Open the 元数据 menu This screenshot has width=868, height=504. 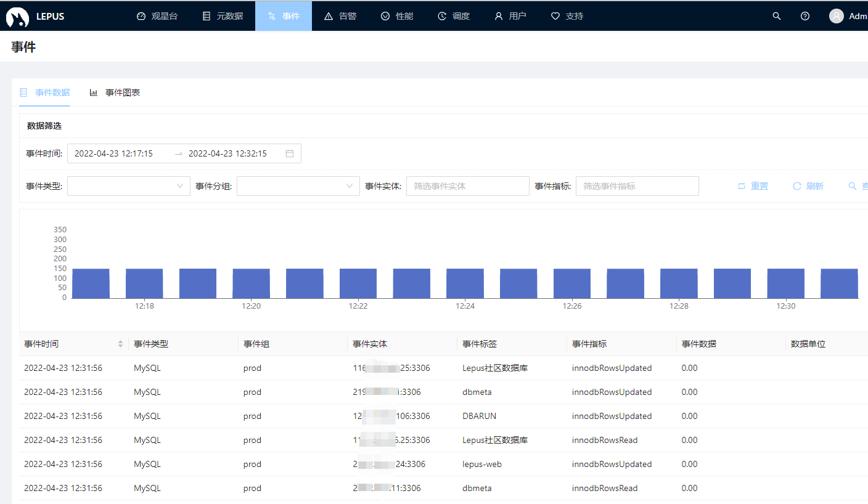point(223,16)
